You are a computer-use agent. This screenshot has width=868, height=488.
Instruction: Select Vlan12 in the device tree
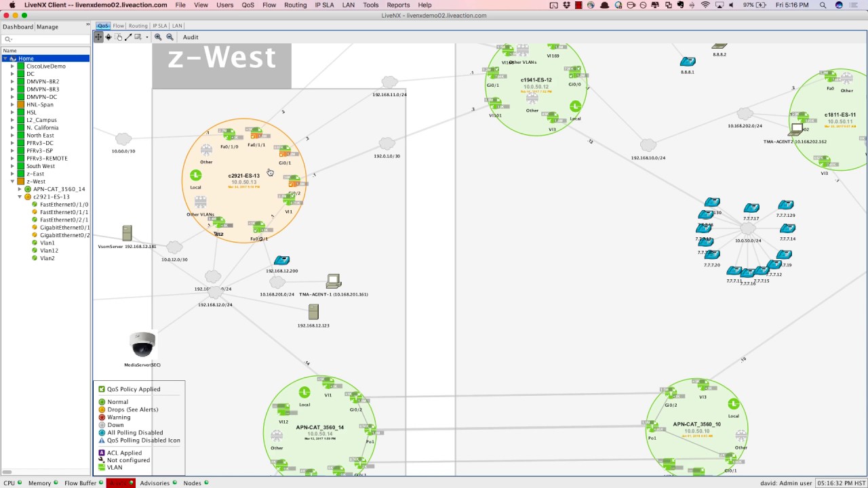[x=49, y=250]
